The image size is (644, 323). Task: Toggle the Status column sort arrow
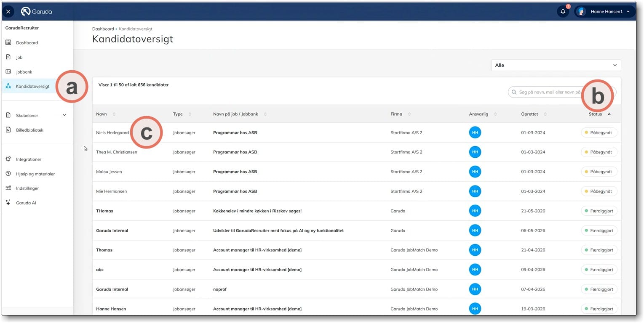[x=609, y=114]
